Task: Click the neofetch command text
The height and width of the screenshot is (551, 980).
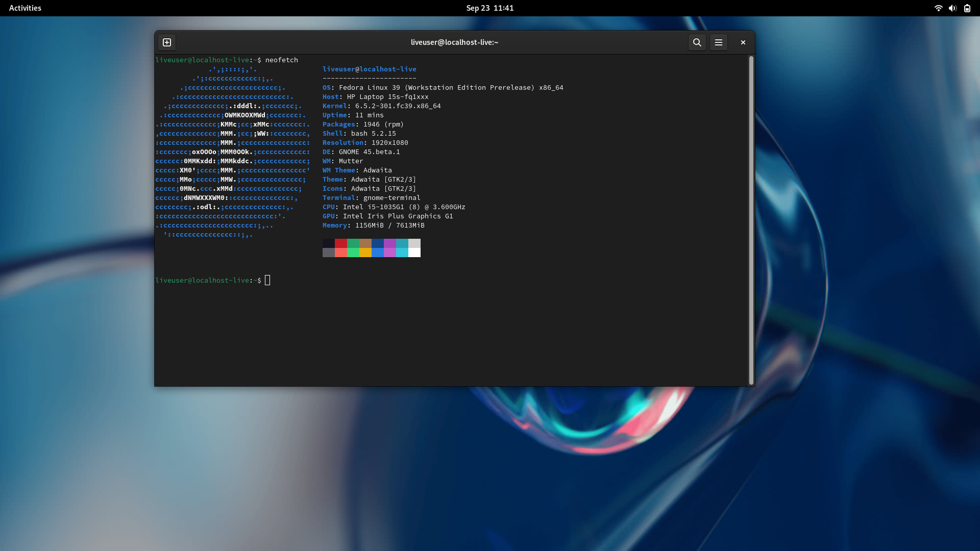Action: click(281, 60)
